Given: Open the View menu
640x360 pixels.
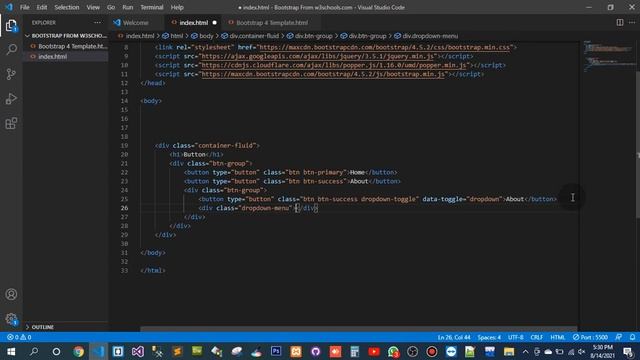Looking at the screenshot, I should tap(93, 7).
